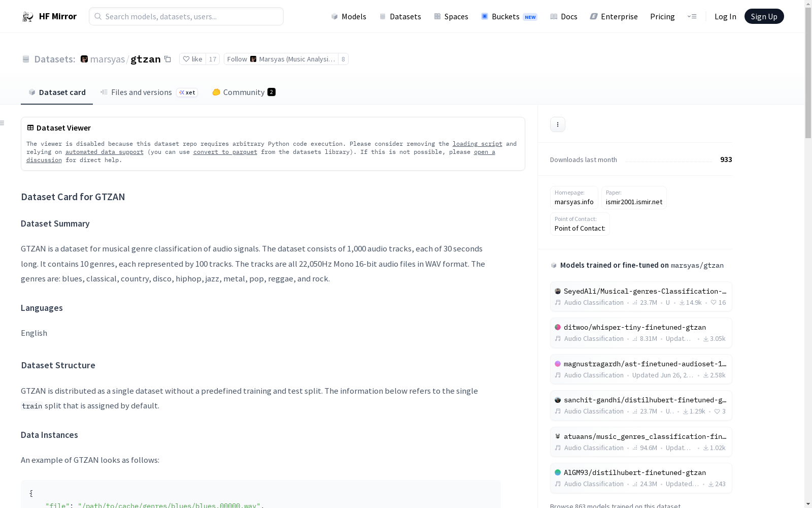This screenshot has height=508, width=812.
Task: Open the like count 17
Action: click(213, 59)
